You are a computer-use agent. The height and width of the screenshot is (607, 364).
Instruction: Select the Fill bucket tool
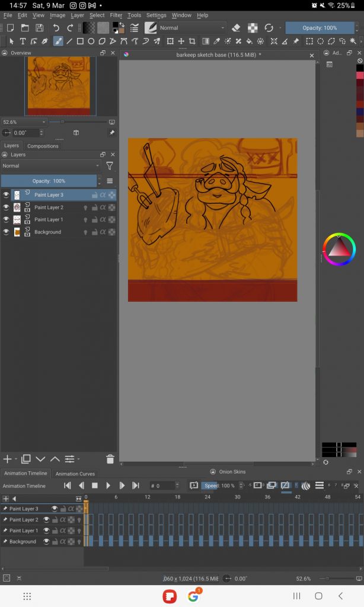tap(250, 41)
